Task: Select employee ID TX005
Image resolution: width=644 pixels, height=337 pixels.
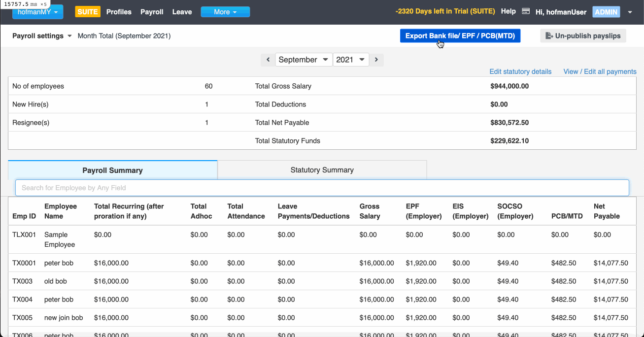Action: tap(22, 318)
